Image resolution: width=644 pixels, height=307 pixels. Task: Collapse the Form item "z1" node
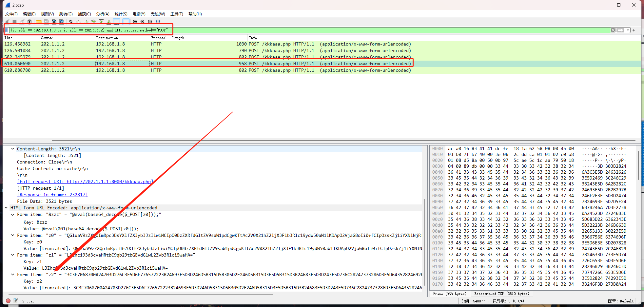12,255
